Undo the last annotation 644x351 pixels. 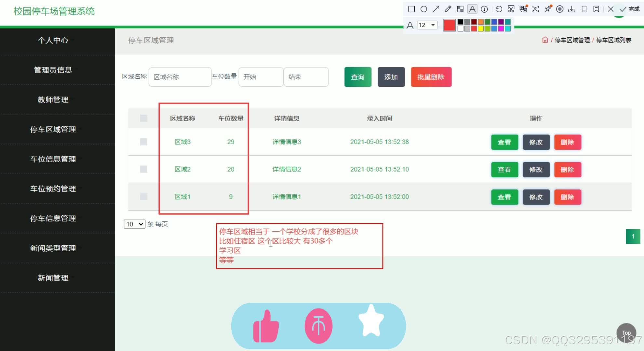click(x=499, y=9)
